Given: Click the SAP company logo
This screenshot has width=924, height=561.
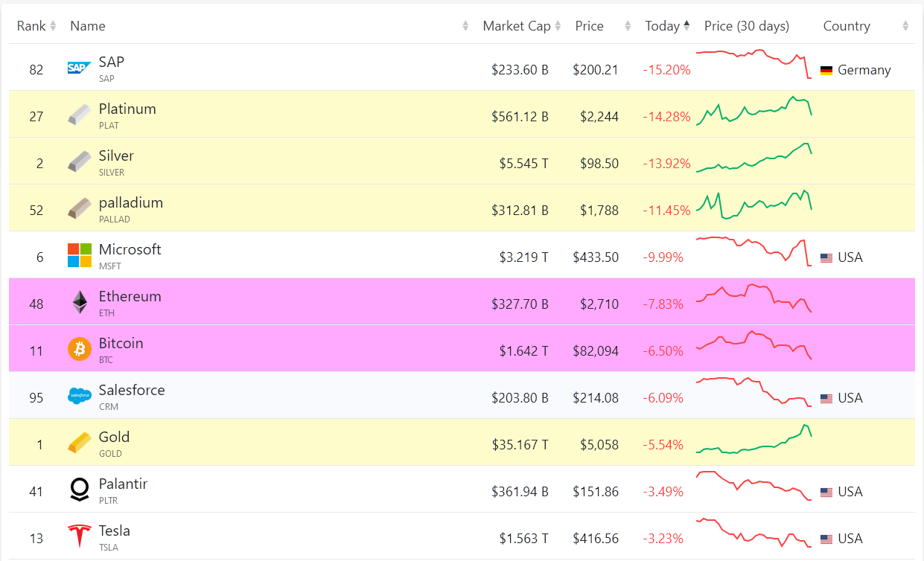Looking at the screenshot, I should point(79,68).
